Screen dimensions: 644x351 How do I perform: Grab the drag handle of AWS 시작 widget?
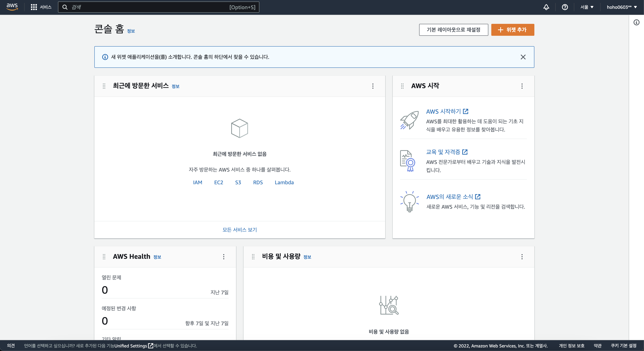coord(402,86)
